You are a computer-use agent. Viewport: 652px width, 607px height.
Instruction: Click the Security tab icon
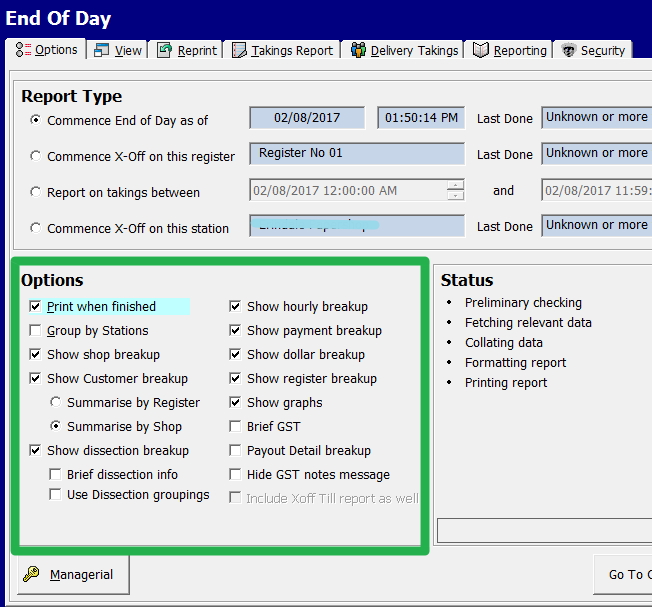click(569, 50)
